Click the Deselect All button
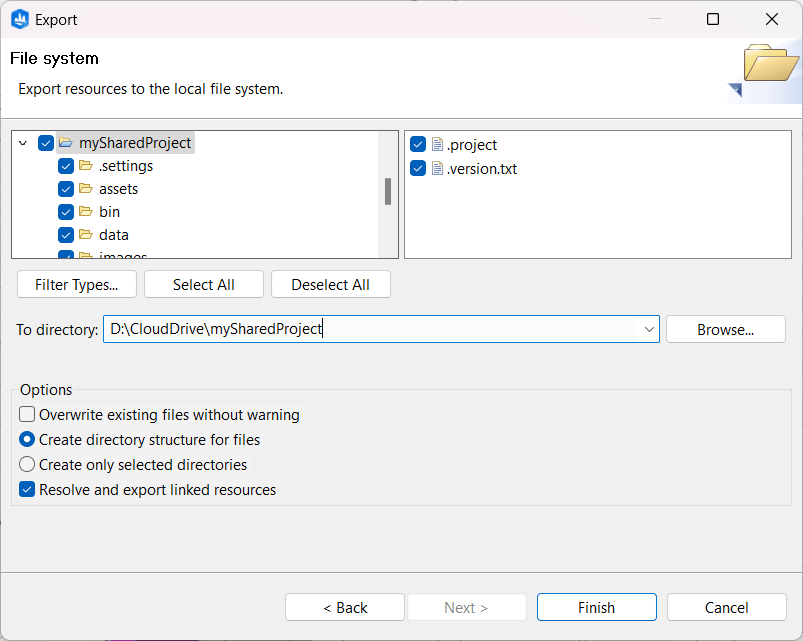Screen dimensions: 803x641 tap(330, 284)
